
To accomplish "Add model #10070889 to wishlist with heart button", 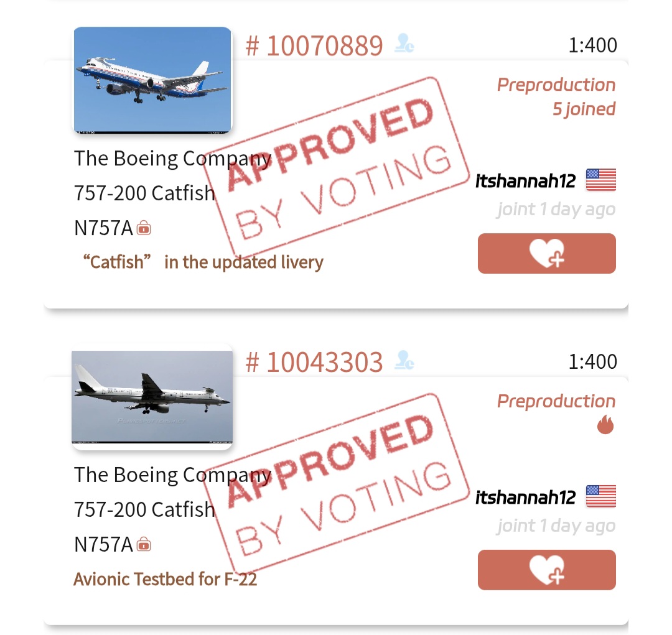I will coord(546,253).
